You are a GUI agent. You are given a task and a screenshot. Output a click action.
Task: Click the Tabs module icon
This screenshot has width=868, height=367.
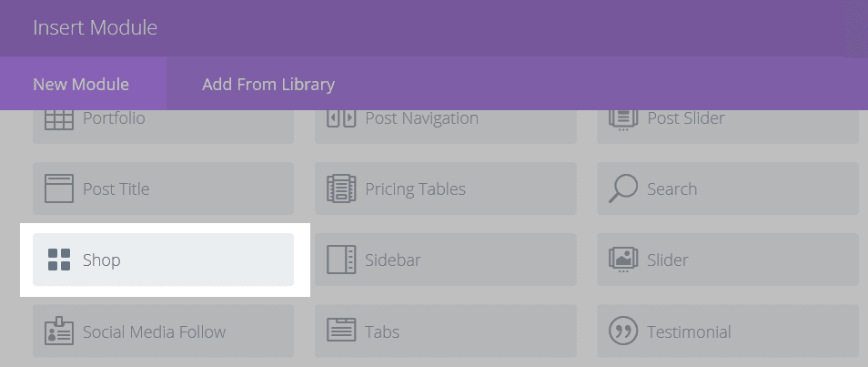pos(341,331)
